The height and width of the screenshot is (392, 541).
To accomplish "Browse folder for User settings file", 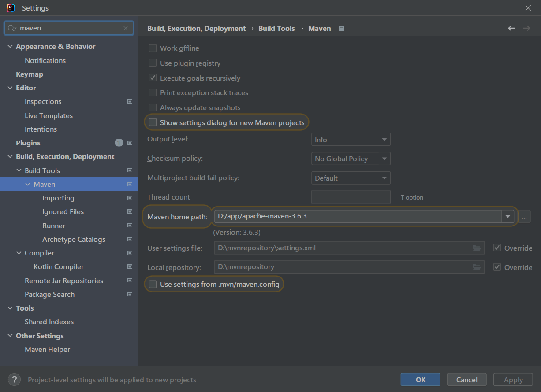I will [x=476, y=248].
